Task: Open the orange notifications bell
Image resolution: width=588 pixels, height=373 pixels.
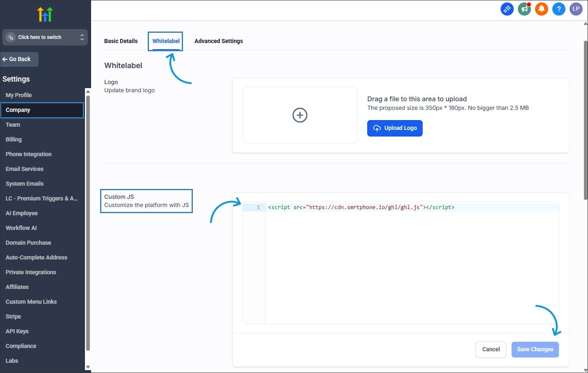Action: pyautogui.click(x=542, y=9)
